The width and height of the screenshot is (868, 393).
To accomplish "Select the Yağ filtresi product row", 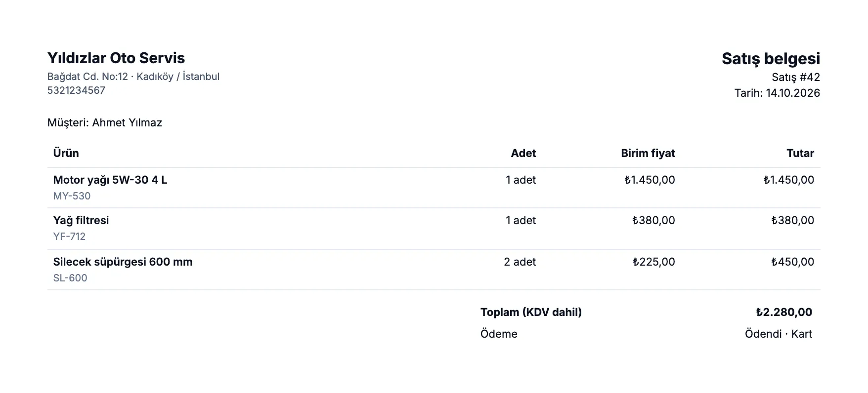I will pyautogui.click(x=434, y=229).
